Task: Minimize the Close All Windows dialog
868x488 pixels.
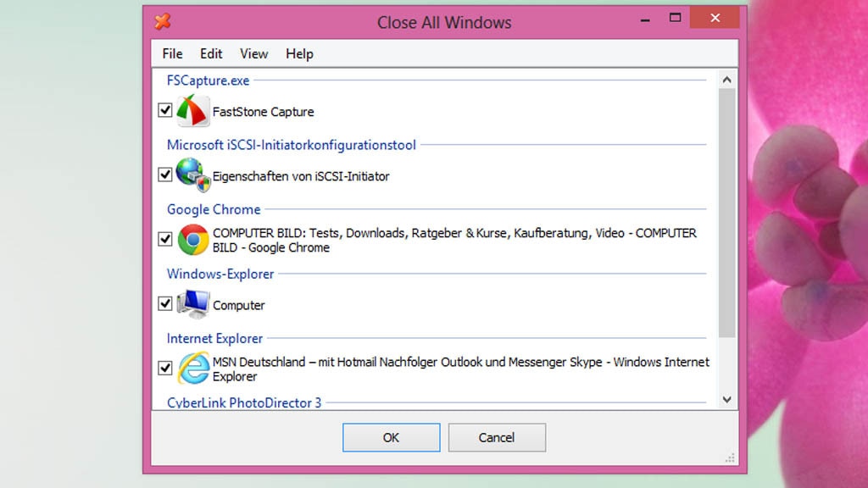Action: click(645, 19)
